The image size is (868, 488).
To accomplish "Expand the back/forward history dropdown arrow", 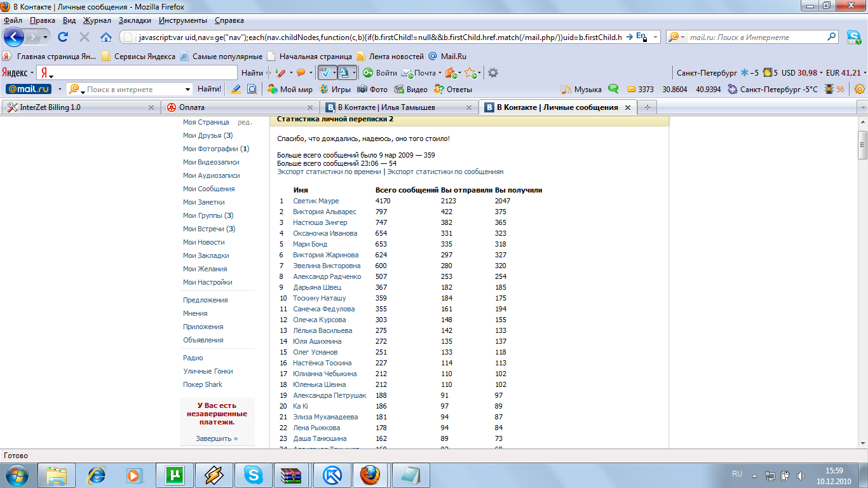I will pyautogui.click(x=46, y=37).
